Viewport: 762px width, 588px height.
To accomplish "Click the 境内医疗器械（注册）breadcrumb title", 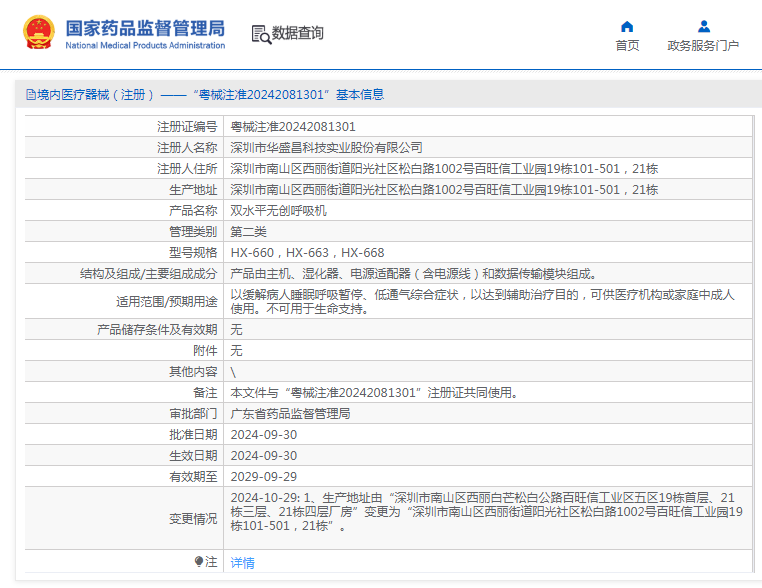I will click(96, 95).
